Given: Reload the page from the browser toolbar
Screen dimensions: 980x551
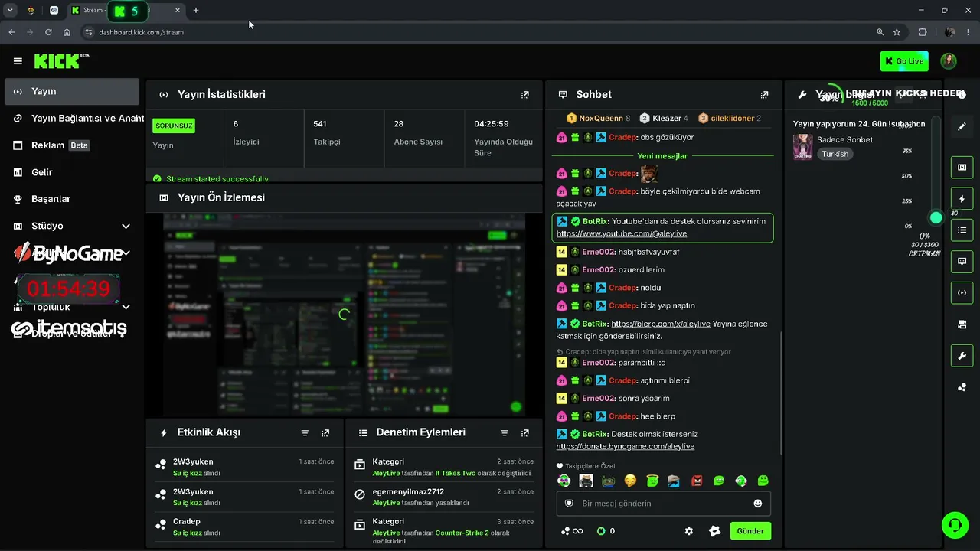Looking at the screenshot, I should 48,32.
